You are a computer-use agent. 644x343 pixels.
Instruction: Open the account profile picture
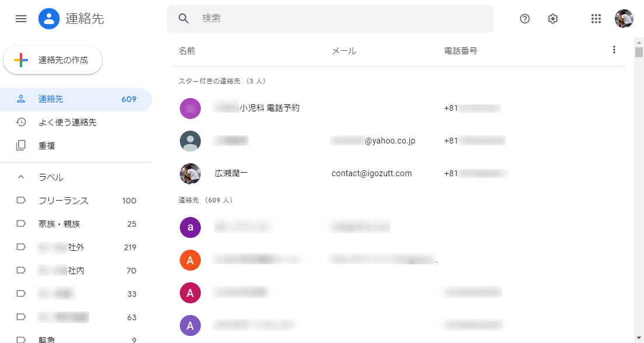tap(624, 19)
